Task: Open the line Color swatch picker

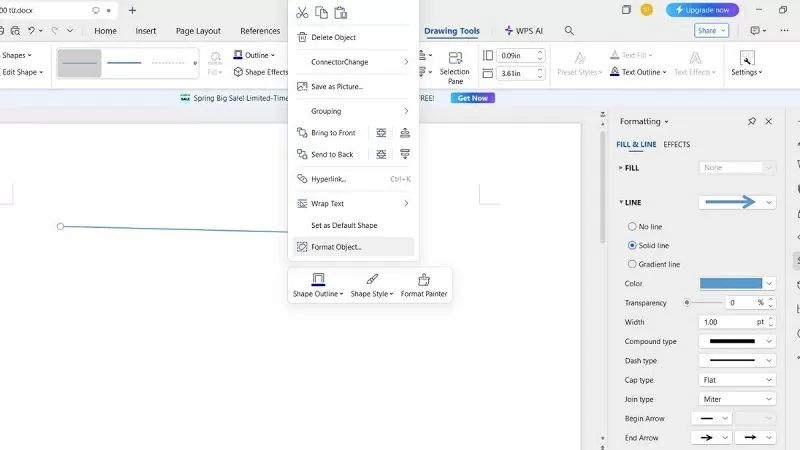Action: pos(737,284)
